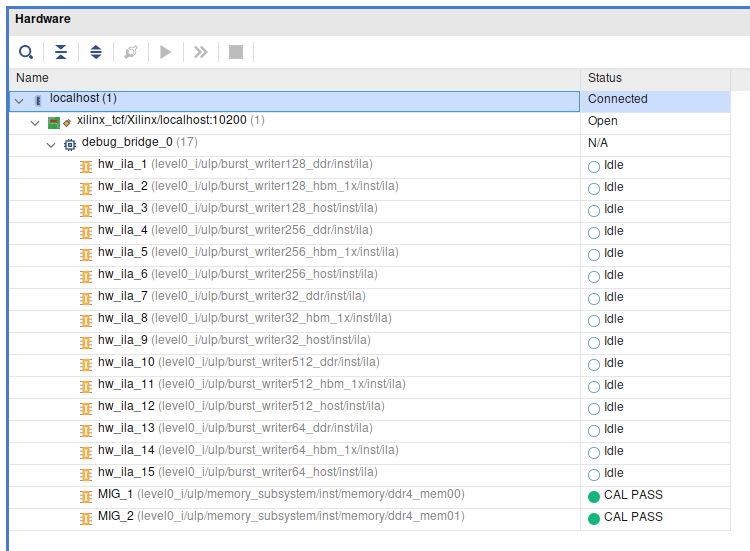
Task: Click the CAL PASS status for MIG_1
Action: coord(626,495)
